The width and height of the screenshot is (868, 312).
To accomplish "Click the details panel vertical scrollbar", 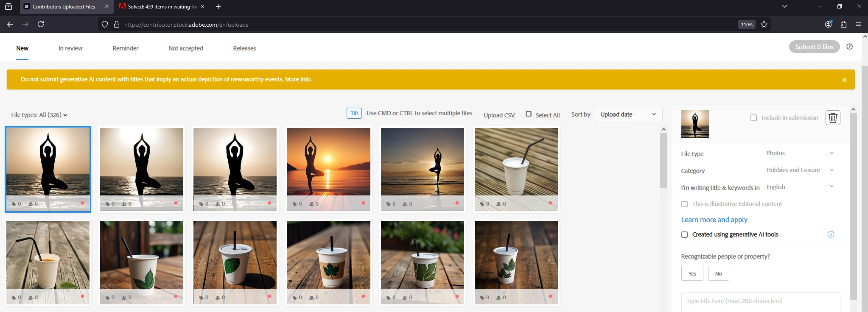I will 853,206.
